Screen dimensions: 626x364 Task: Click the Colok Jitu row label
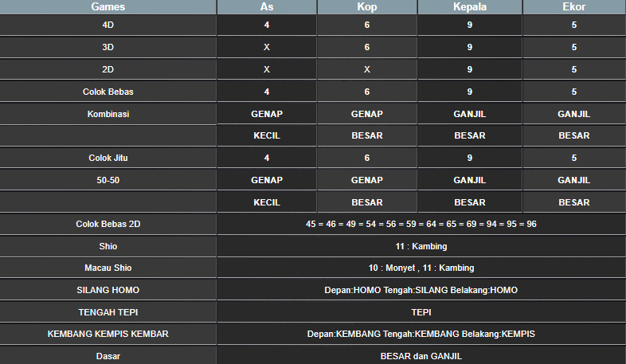click(108, 158)
